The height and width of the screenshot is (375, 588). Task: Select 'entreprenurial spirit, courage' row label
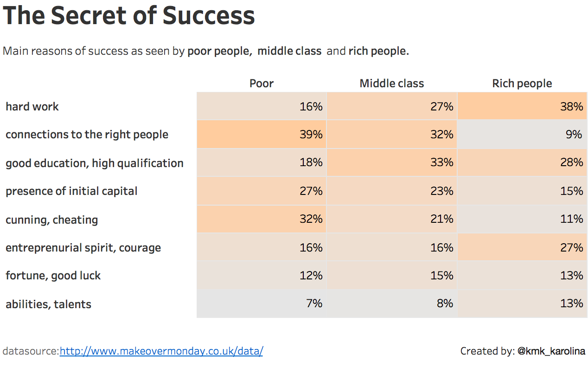[x=83, y=248]
